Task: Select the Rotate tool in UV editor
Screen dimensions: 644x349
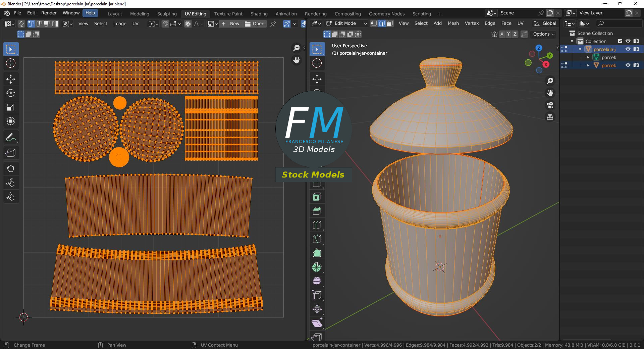Action: click(11, 93)
